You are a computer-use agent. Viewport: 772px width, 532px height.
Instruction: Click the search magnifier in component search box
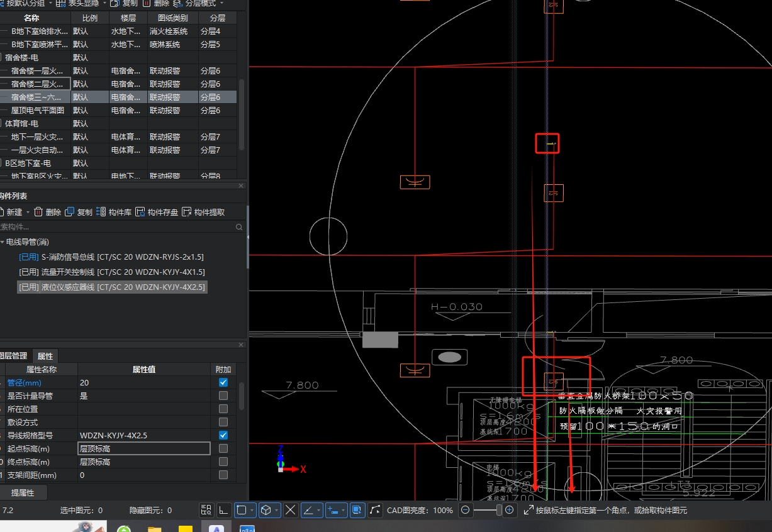239,227
